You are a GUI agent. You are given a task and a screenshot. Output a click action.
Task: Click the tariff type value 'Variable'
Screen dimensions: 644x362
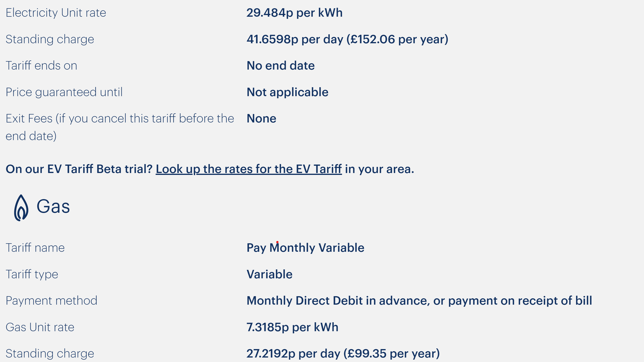pos(269,275)
